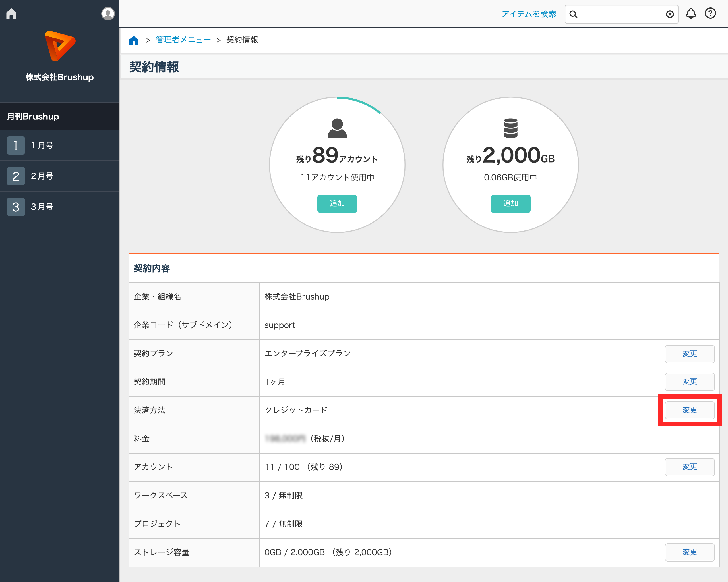Click the number 3 workspace icon
The width and height of the screenshot is (728, 582).
click(x=16, y=207)
